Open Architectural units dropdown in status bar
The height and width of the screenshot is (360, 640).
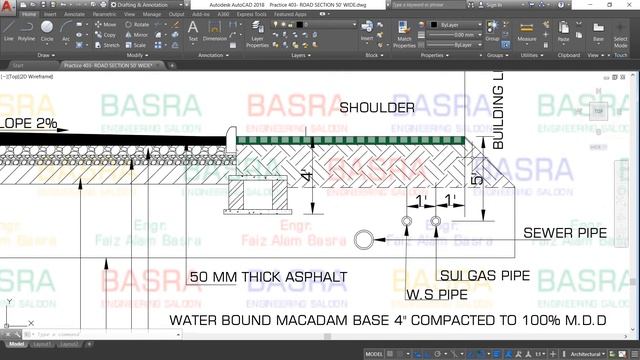588,354
